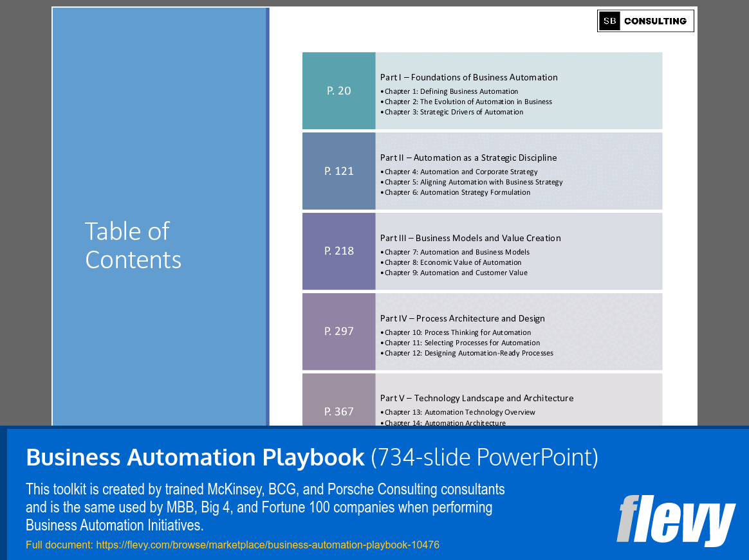749x560 pixels.
Task: Select the P. 218 page marker
Action: pyautogui.click(x=338, y=251)
